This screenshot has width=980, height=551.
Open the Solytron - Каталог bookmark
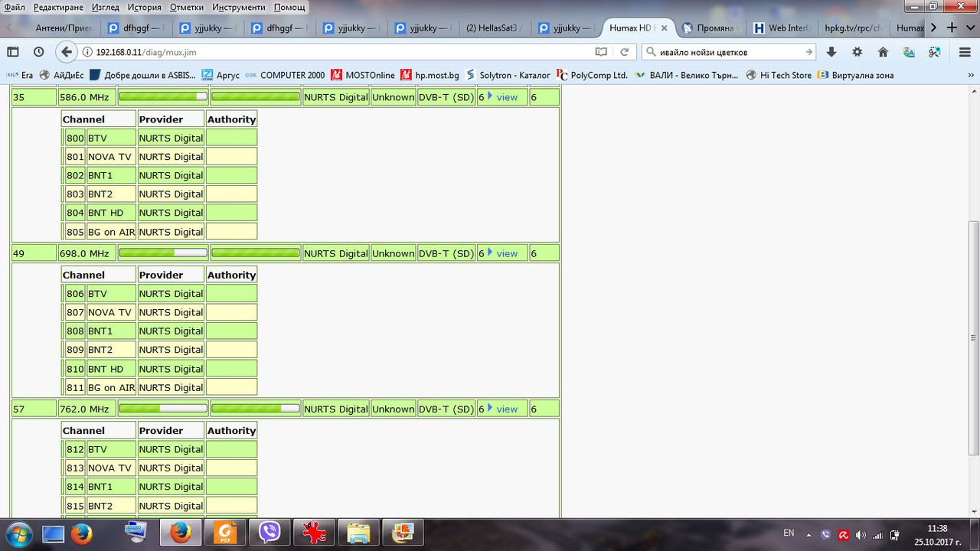(x=507, y=75)
